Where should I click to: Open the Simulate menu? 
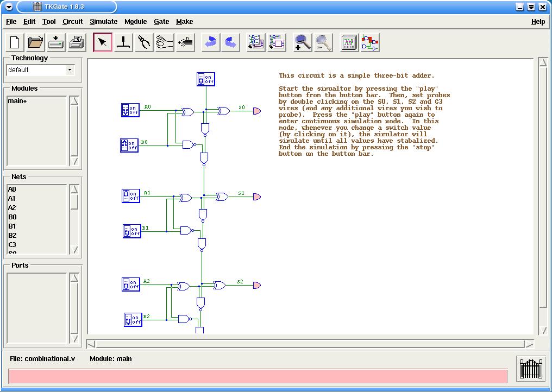103,22
